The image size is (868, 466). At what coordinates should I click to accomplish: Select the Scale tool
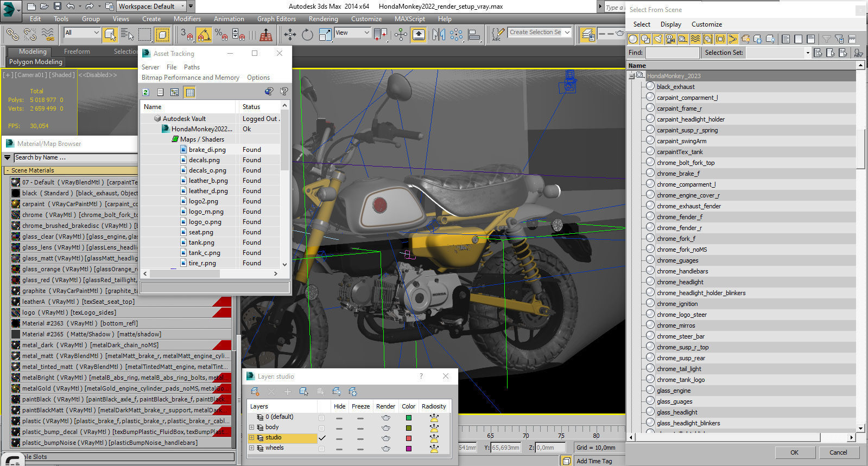tap(325, 35)
